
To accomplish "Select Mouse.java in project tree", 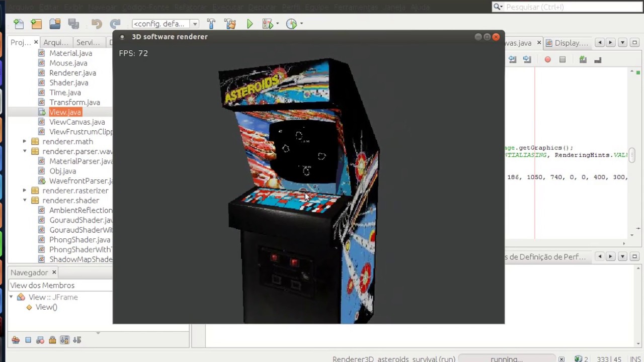I will click(x=68, y=63).
